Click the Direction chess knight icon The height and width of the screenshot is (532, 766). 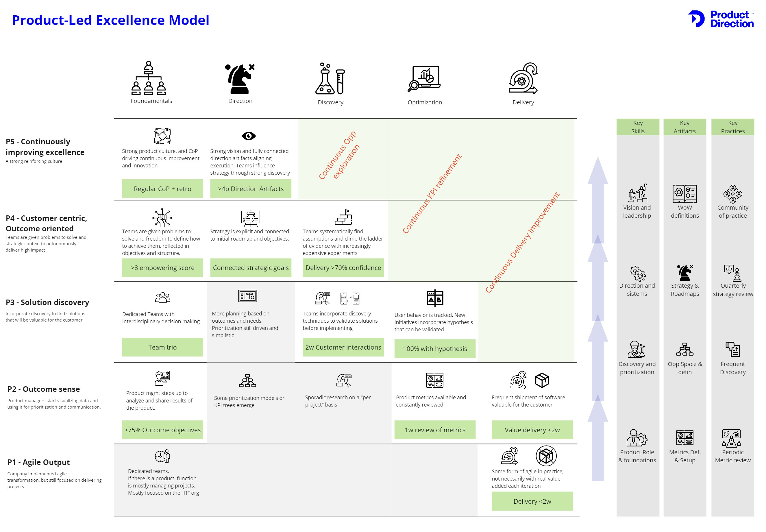click(240, 79)
